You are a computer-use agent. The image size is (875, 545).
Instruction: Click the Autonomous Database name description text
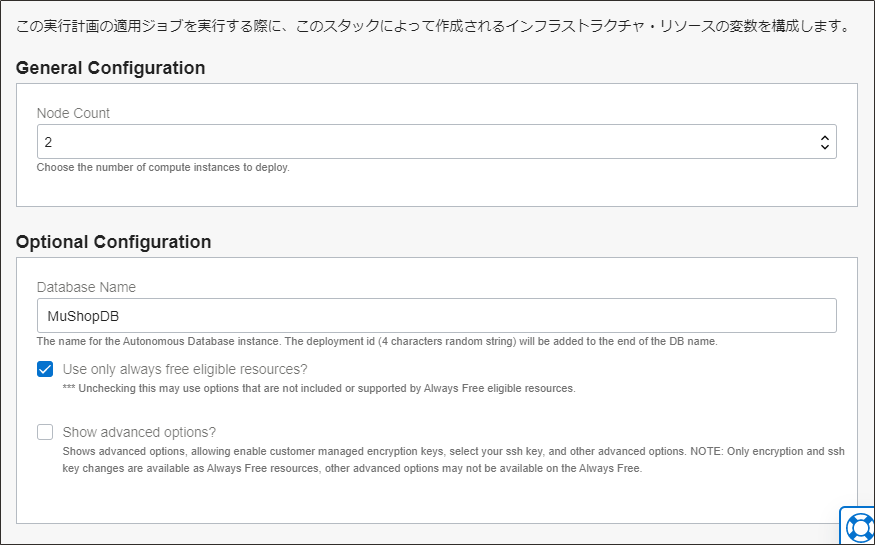click(377, 341)
